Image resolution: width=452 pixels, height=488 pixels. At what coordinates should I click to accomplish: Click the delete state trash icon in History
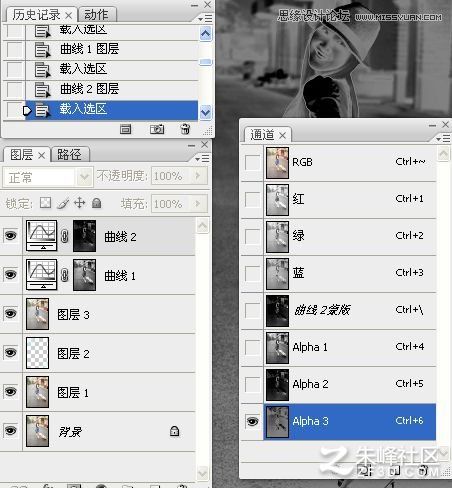185,129
